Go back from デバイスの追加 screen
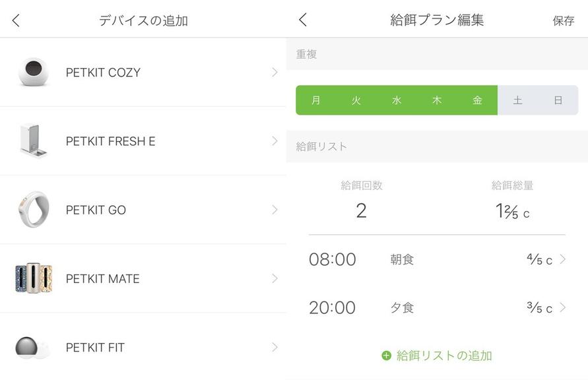The image size is (588, 380). tap(16, 20)
